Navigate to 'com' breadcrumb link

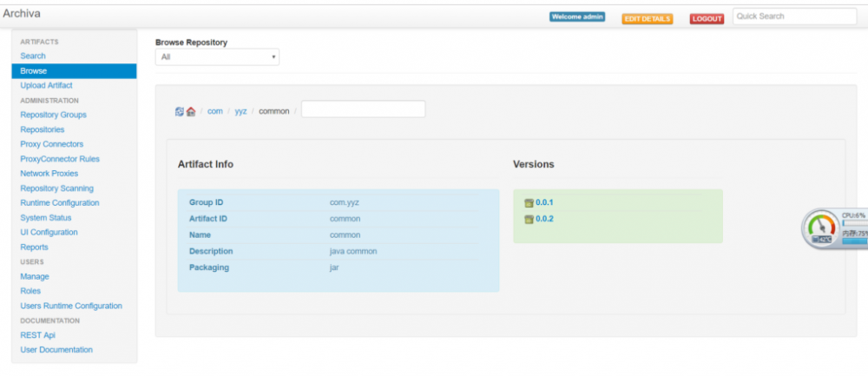[x=214, y=111]
